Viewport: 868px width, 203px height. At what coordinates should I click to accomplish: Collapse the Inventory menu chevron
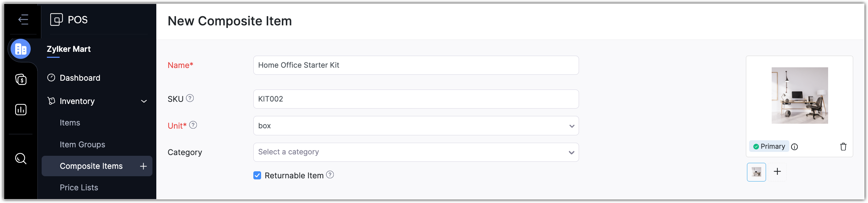[x=144, y=101]
